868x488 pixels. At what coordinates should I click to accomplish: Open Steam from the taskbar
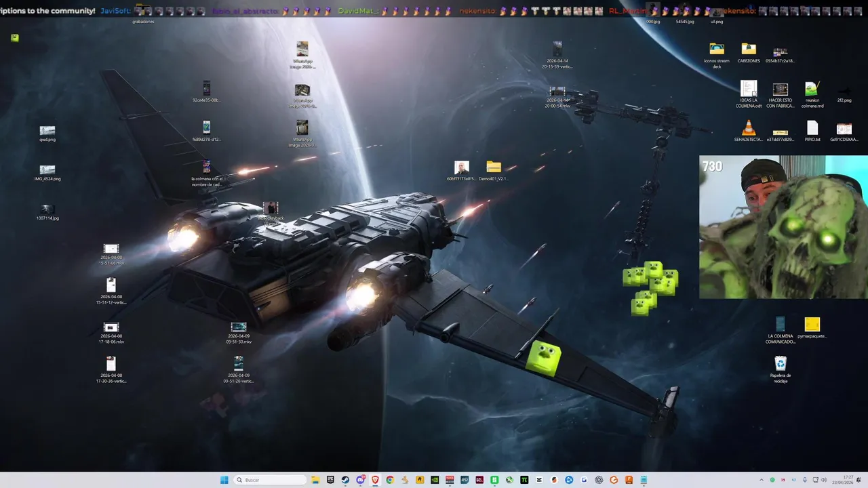point(345,480)
